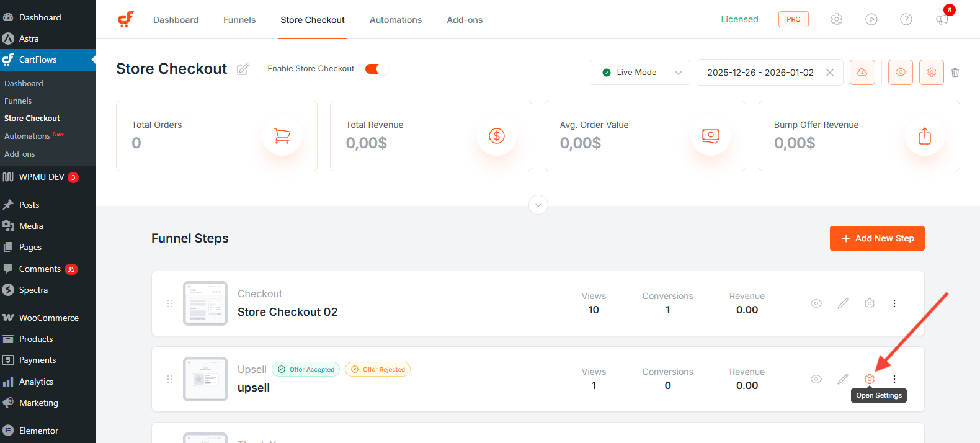Image resolution: width=980 pixels, height=443 pixels.
Task: Open the Automations tab
Action: [396, 20]
